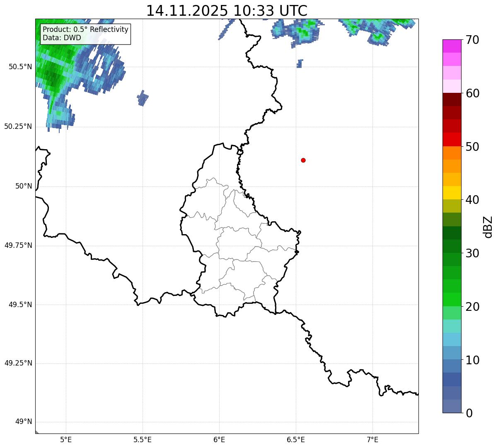The width and height of the screenshot is (498, 448).
Task: Click the Data: DWD label
Action: (62, 38)
